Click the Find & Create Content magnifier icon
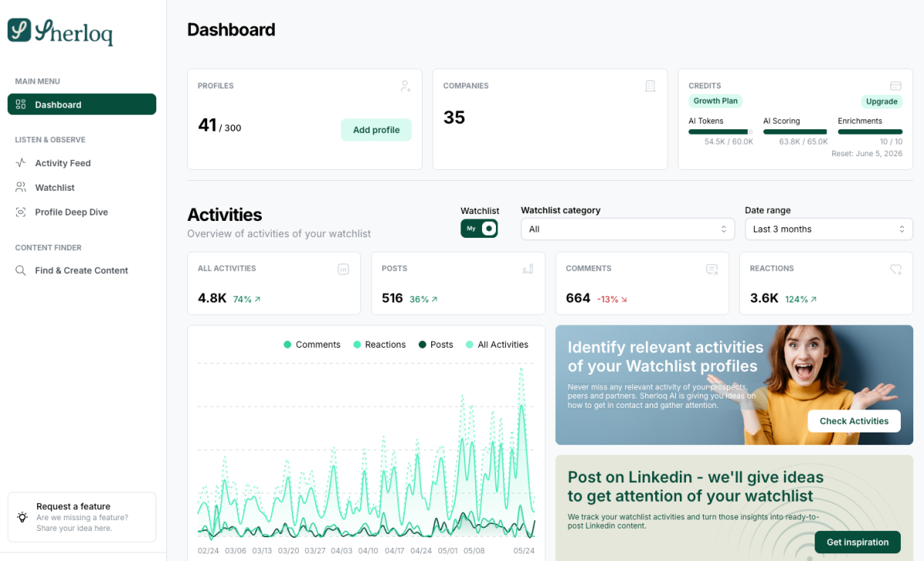Viewport: 924px width, 561px height. (21, 271)
